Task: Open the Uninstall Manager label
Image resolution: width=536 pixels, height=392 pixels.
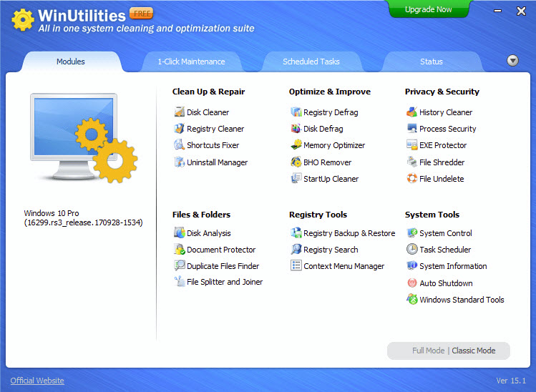Action: coord(217,162)
